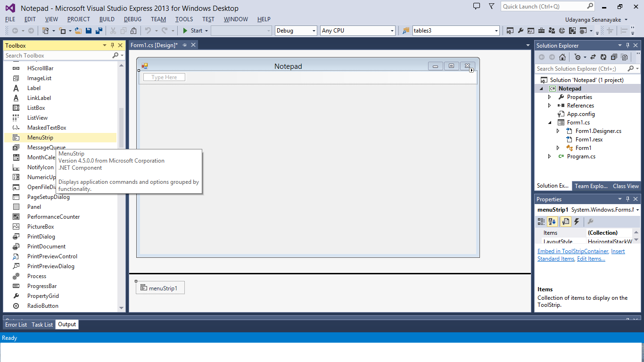Viewport: 644px width, 362px height.
Task: Click Home icon in Solution Explorer
Action: point(562,57)
